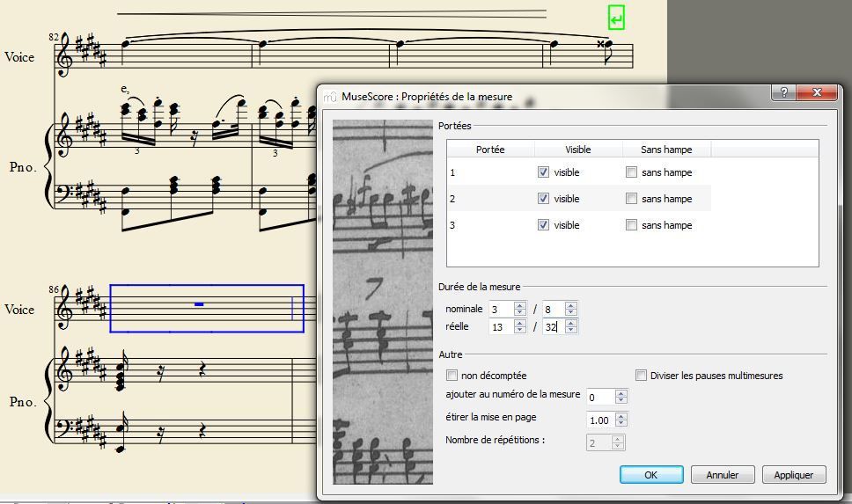The height and width of the screenshot is (504, 852).
Task: Click the Pno. label of the upper system
Action: coord(23,167)
